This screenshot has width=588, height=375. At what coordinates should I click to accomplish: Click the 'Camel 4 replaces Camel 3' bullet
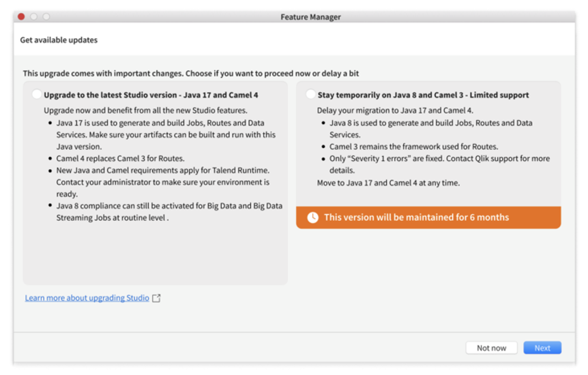120,159
